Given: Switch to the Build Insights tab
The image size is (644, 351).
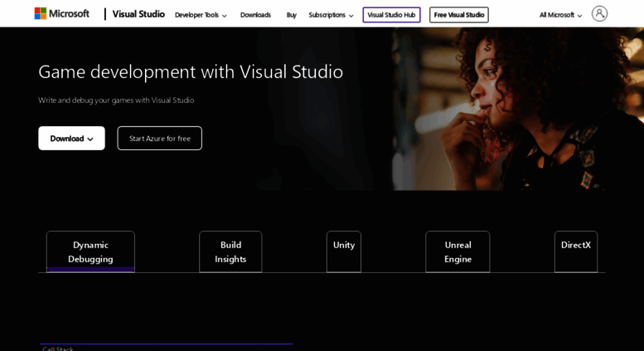Looking at the screenshot, I should 230,251.
